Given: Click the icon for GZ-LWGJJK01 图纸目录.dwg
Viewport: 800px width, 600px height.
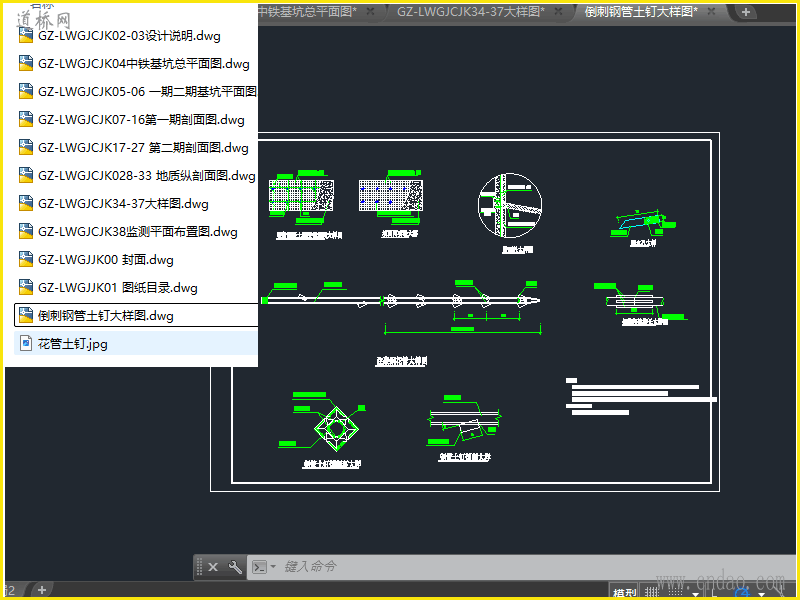Looking at the screenshot, I should point(26,287).
